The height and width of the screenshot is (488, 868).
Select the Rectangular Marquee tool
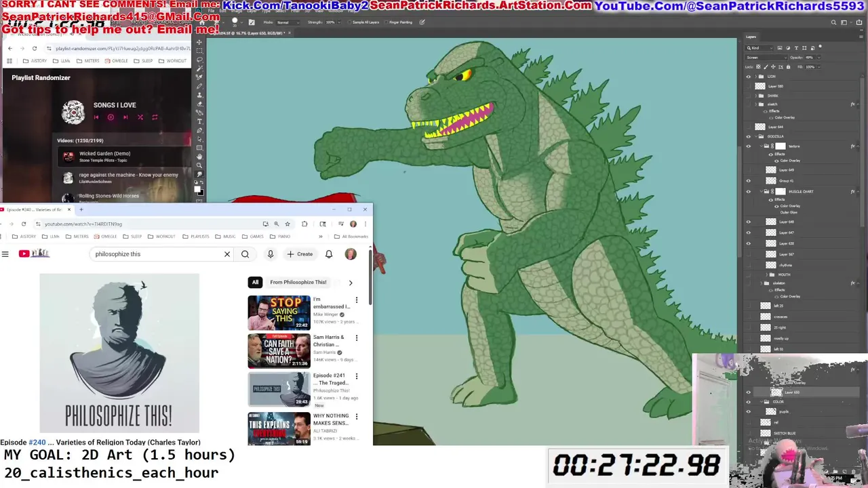199,51
